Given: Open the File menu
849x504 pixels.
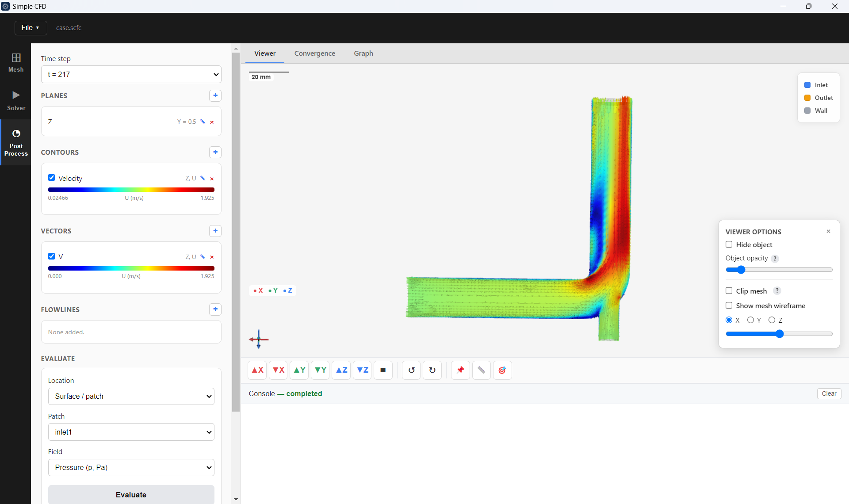Looking at the screenshot, I should click(x=31, y=27).
